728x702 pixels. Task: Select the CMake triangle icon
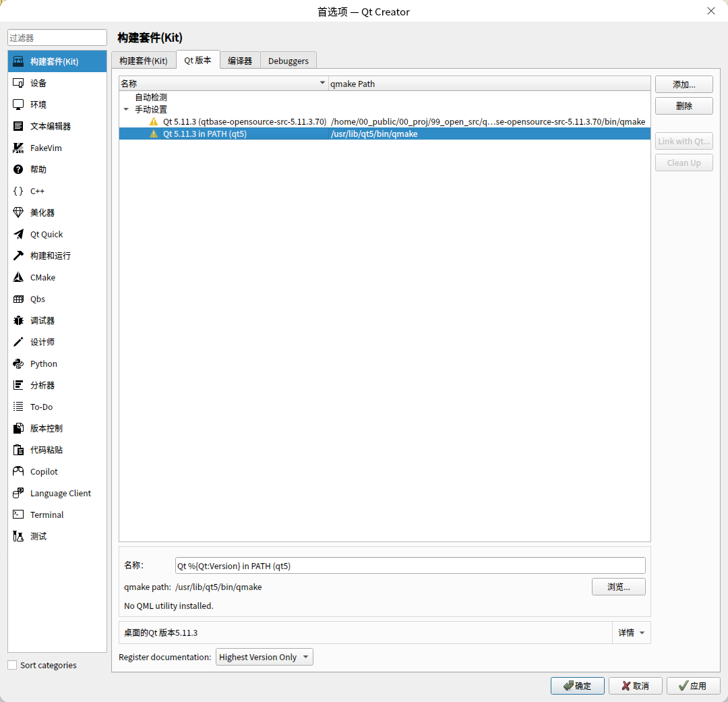click(x=18, y=277)
